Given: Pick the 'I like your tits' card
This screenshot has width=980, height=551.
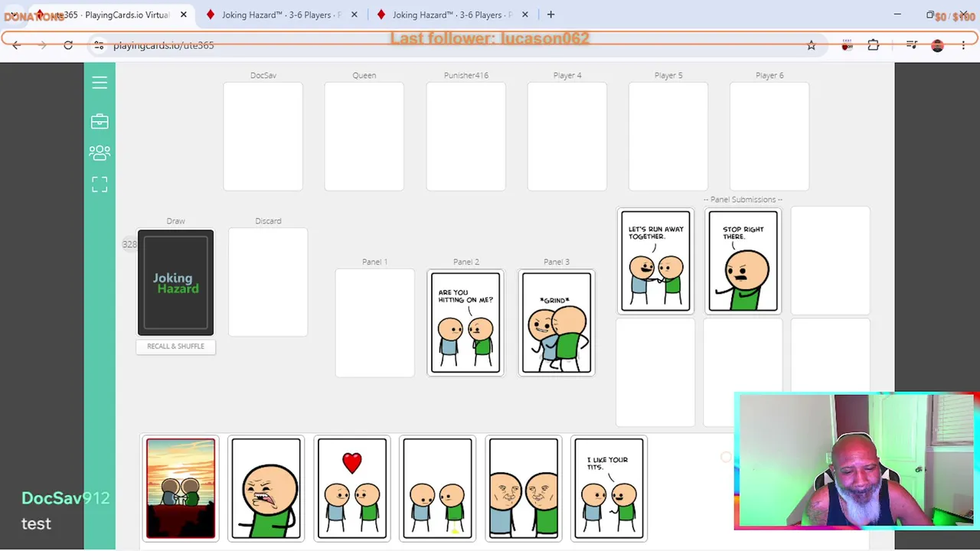Looking at the screenshot, I should (x=609, y=488).
